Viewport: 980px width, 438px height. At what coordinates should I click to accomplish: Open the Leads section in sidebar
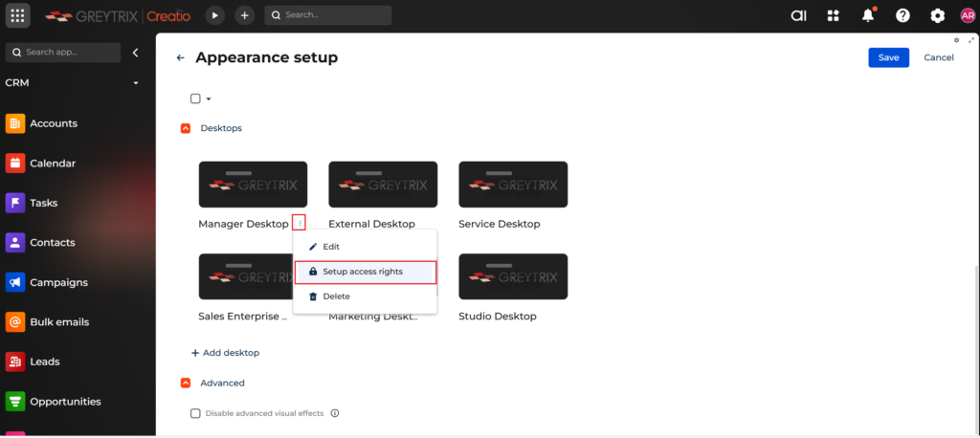(44, 361)
